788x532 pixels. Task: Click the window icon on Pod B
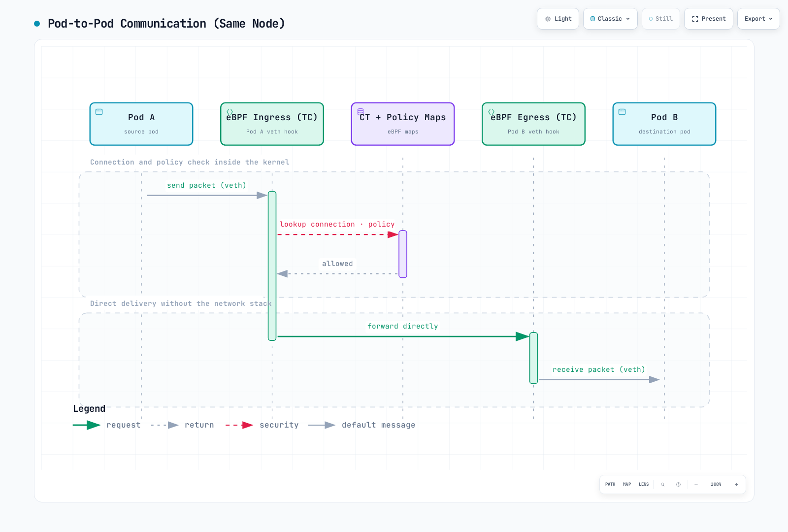(x=622, y=112)
